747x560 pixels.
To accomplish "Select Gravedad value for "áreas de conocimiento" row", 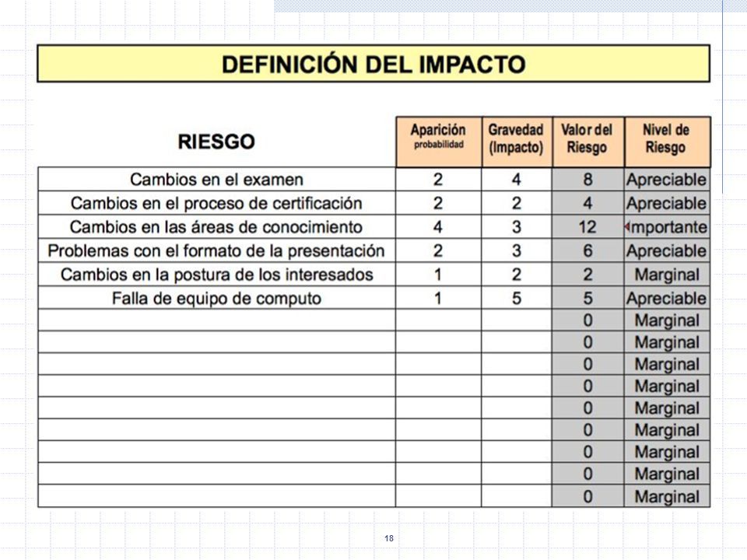I will (517, 227).
